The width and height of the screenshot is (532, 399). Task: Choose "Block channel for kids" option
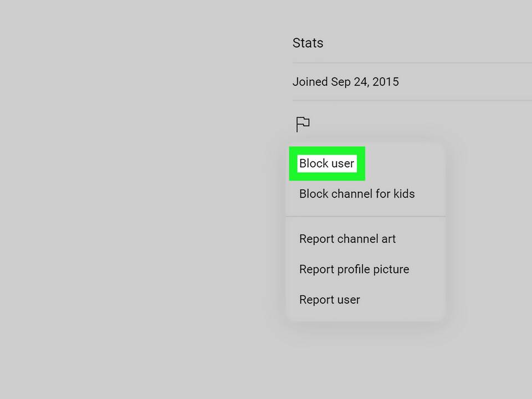(x=357, y=194)
